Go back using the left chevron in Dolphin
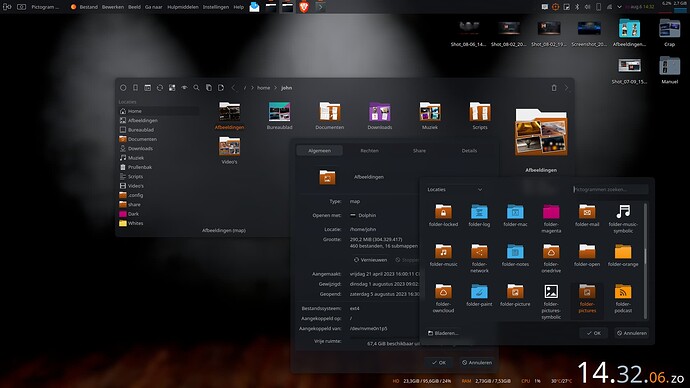 [x=234, y=88]
